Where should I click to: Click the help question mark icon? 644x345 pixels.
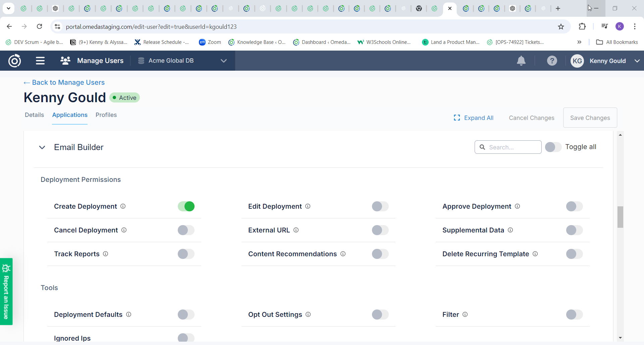552,61
